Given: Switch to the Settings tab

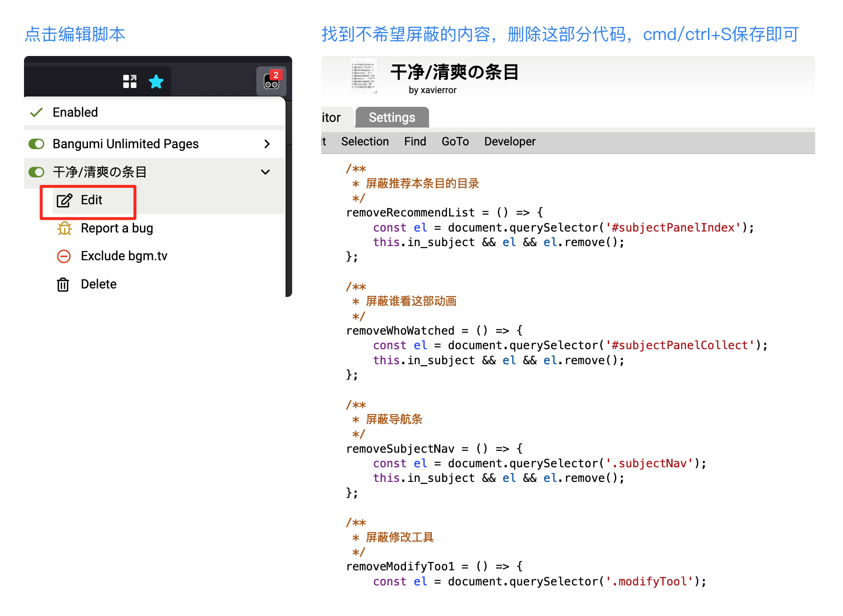Looking at the screenshot, I should click(391, 118).
